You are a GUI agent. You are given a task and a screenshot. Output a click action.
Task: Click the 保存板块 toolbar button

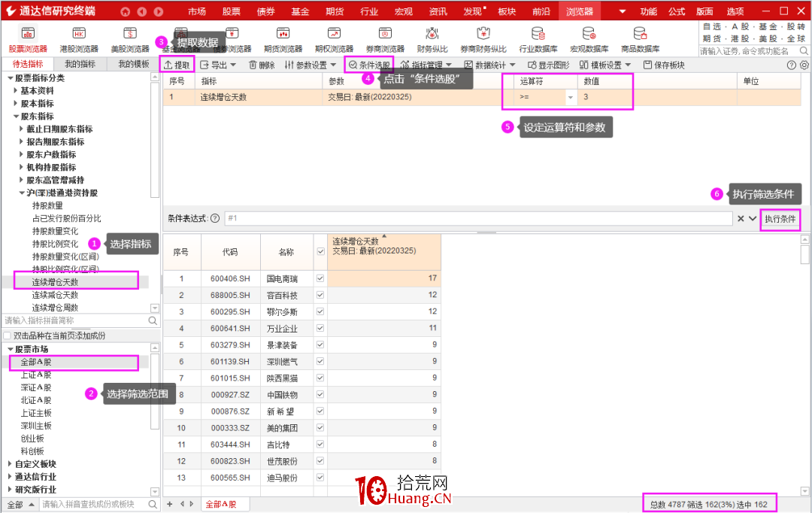664,65
